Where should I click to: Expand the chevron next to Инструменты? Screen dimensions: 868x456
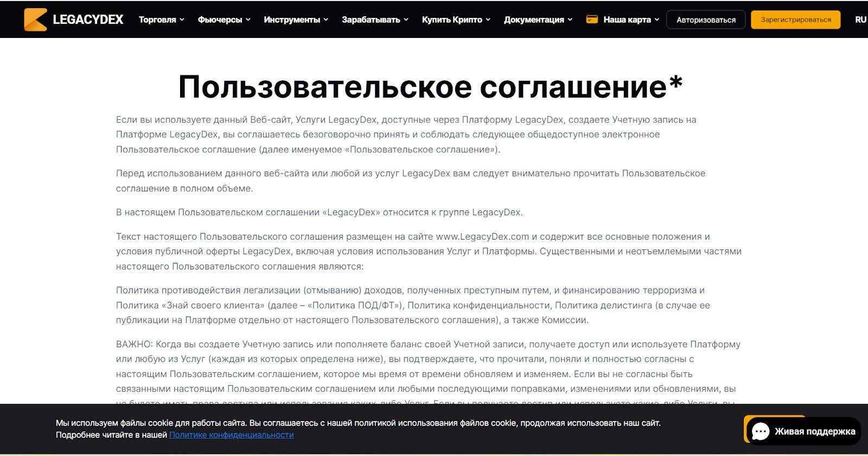(325, 20)
